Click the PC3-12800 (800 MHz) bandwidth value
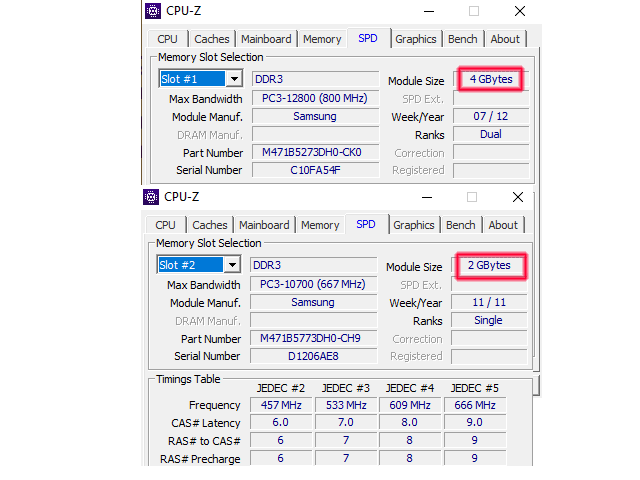The height and width of the screenshot is (480, 640). [x=316, y=98]
